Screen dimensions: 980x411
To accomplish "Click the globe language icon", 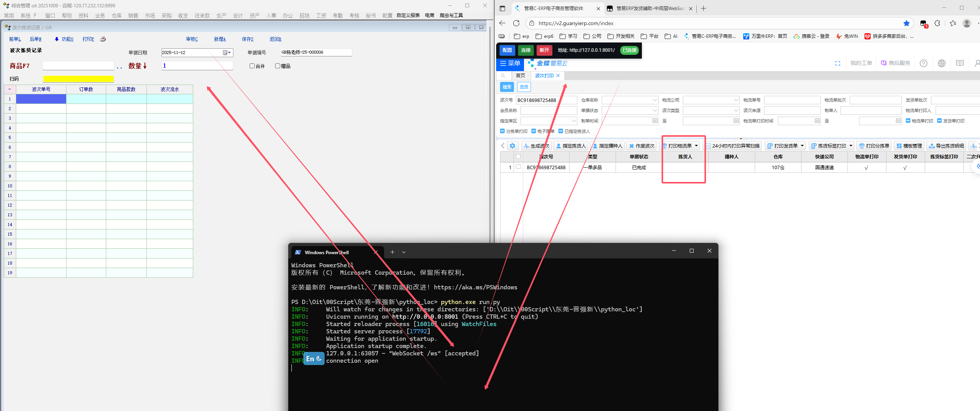I will pos(941,63).
